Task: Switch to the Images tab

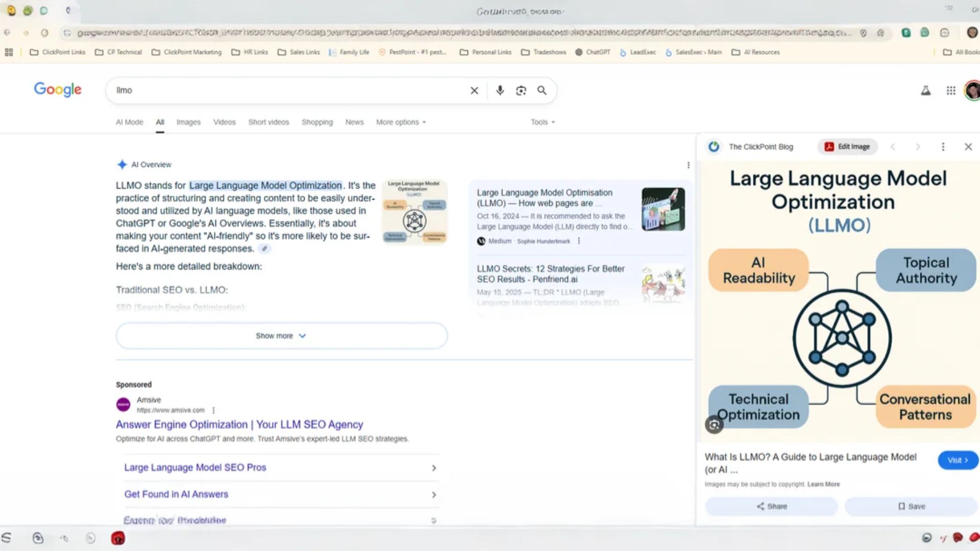Action: click(x=188, y=122)
